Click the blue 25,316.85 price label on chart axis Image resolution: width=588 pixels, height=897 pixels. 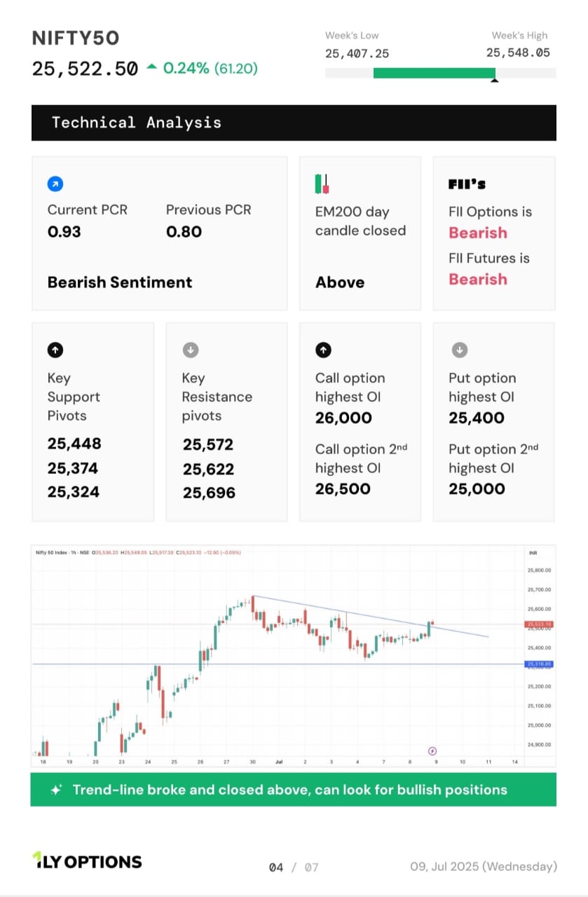[538, 664]
